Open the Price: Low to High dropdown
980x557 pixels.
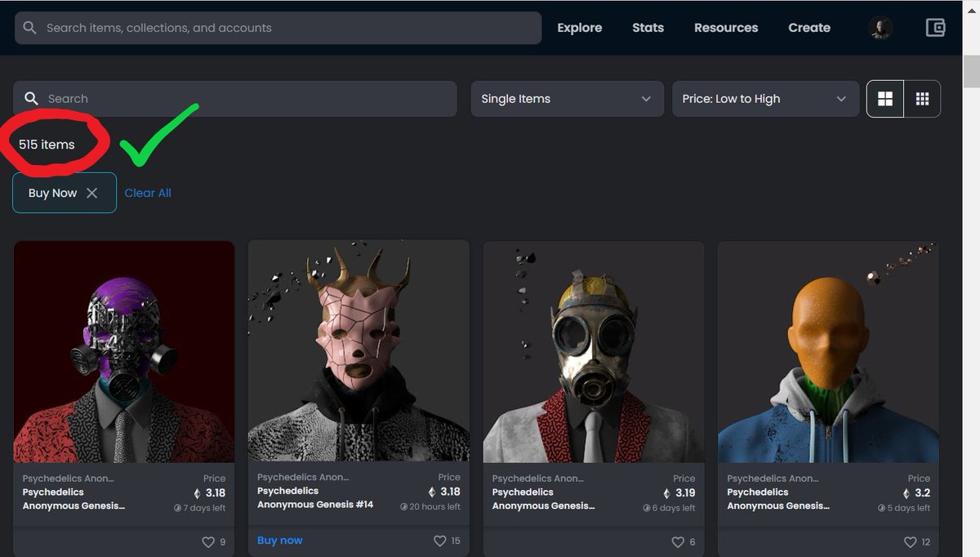tap(765, 99)
